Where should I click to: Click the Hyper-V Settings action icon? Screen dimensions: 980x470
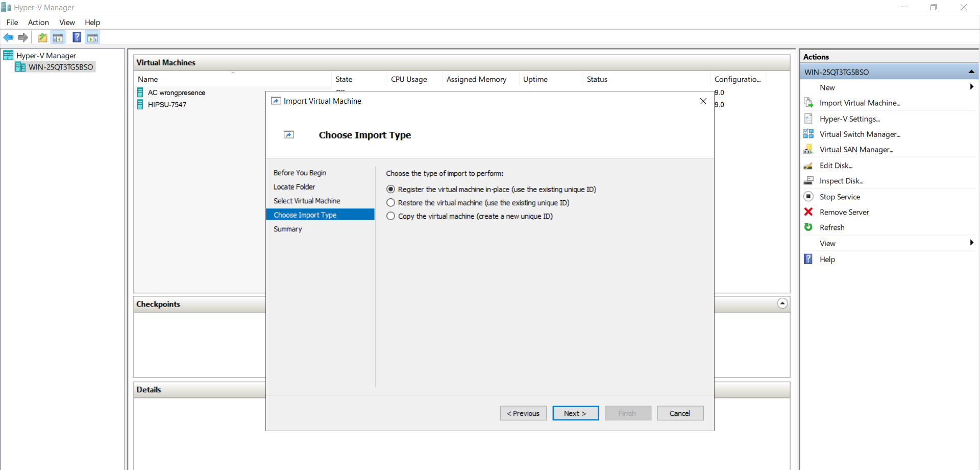click(808, 119)
